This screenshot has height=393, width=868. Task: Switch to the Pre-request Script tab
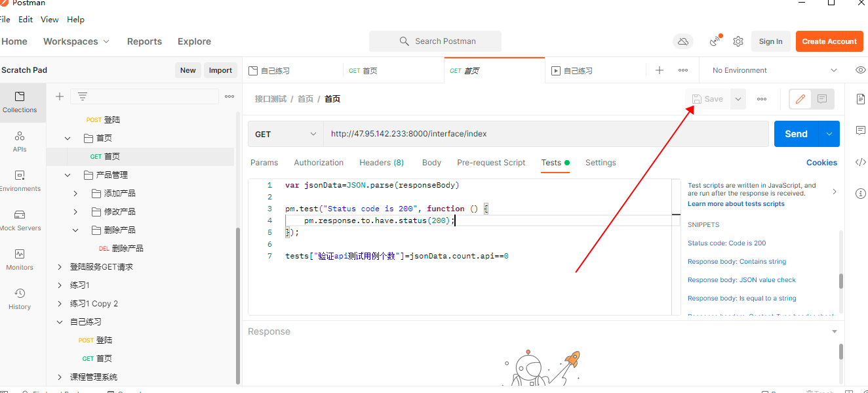(x=491, y=163)
